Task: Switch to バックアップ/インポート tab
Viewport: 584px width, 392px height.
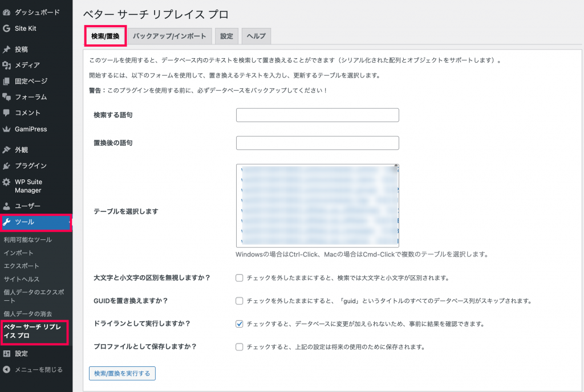Action: (x=169, y=36)
